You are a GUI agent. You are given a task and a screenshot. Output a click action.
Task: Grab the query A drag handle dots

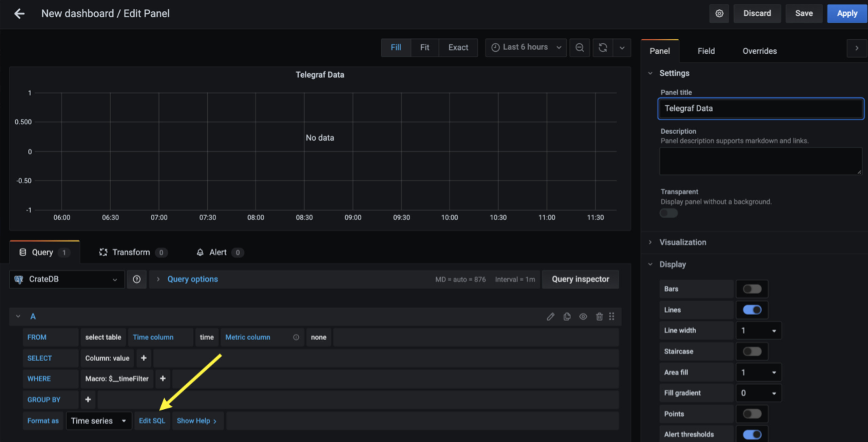[x=611, y=317]
